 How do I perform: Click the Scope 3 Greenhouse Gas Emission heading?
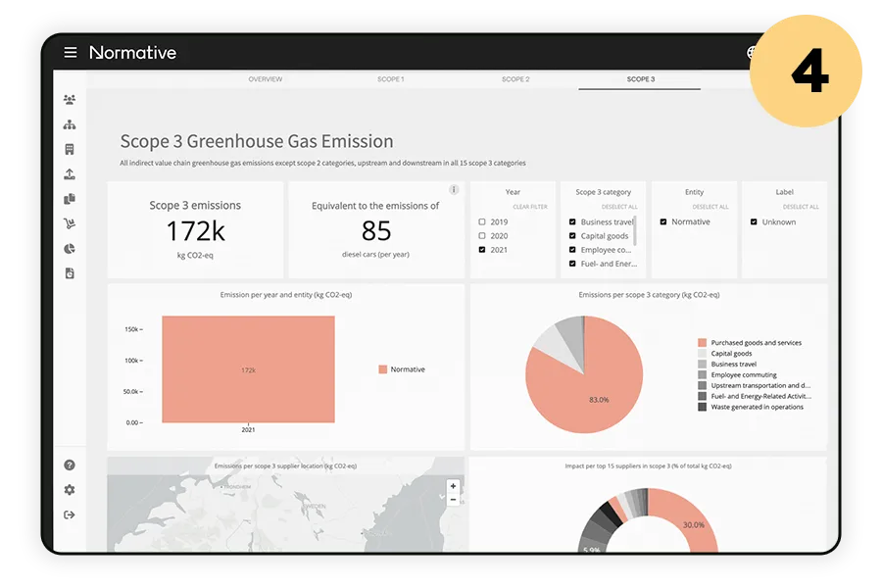point(257,141)
